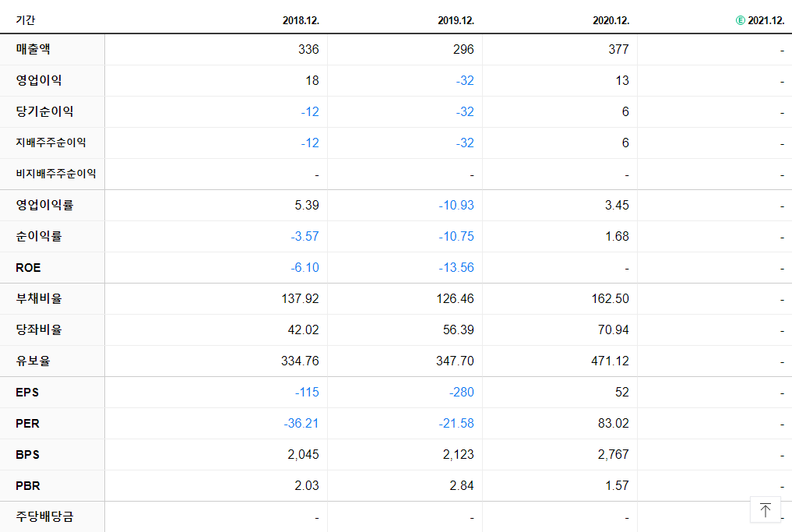
Task: Click the BPS value 2,045
Action: click(x=303, y=455)
